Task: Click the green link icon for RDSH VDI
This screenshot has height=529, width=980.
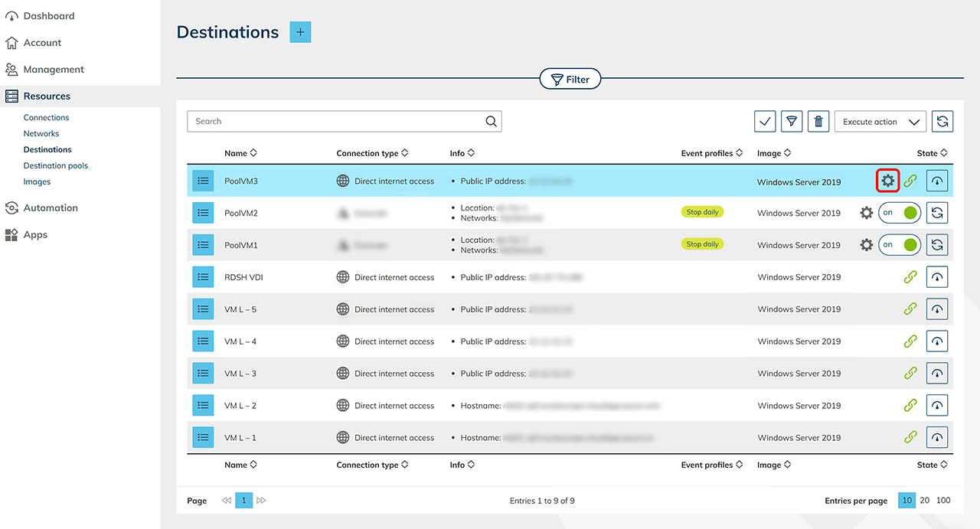Action: click(910, 277)
